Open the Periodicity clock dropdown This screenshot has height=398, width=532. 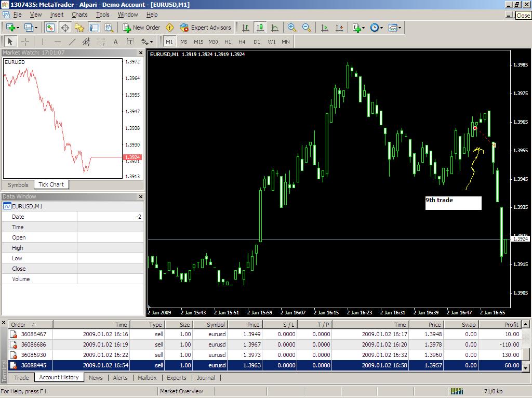tap(377, 28)
